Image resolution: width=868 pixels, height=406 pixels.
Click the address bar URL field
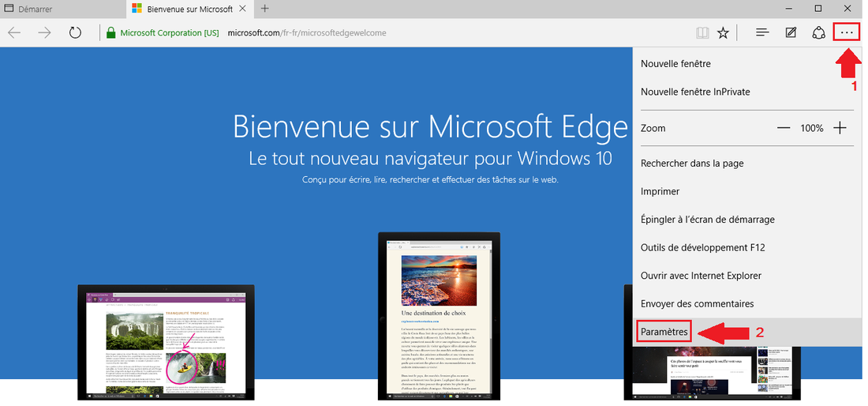(307, 32)
